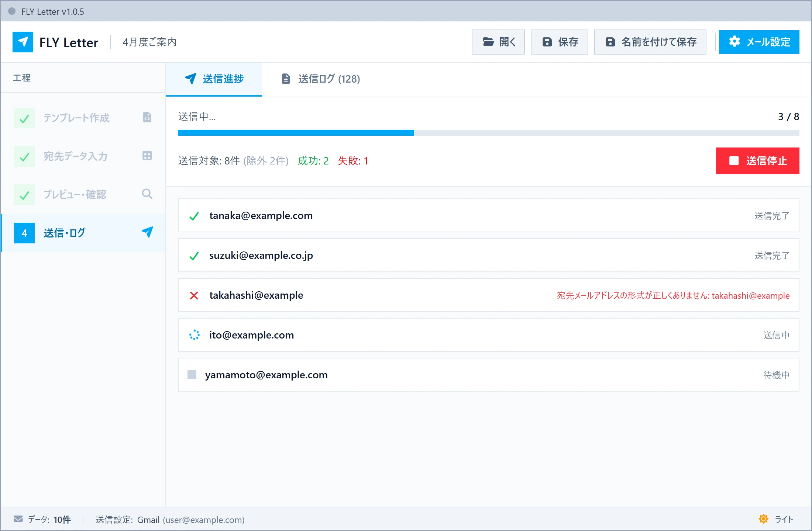Select the 送信・ログ step
812x531 pixels.
(83, 233)
